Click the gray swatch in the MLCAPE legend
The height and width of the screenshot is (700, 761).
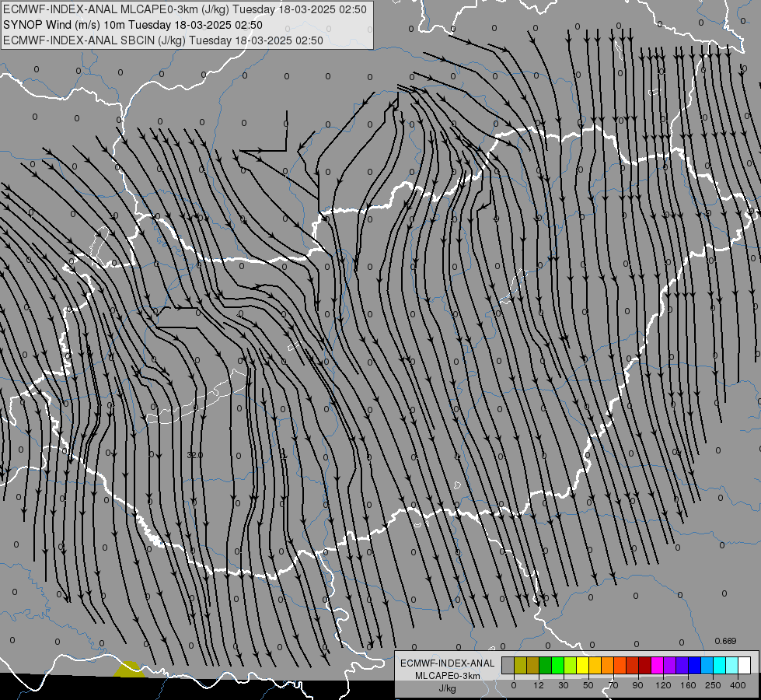coord(508,665)
